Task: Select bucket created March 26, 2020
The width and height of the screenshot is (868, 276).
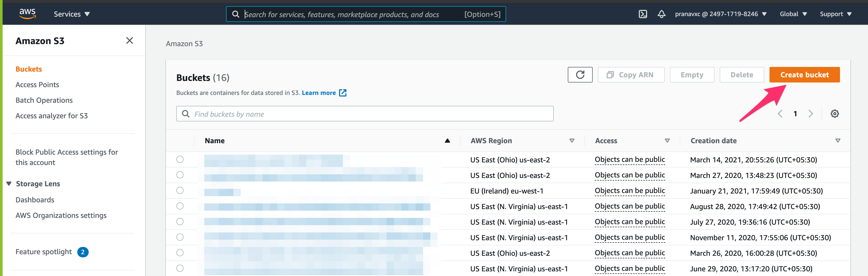Action: tap(180, 252)
